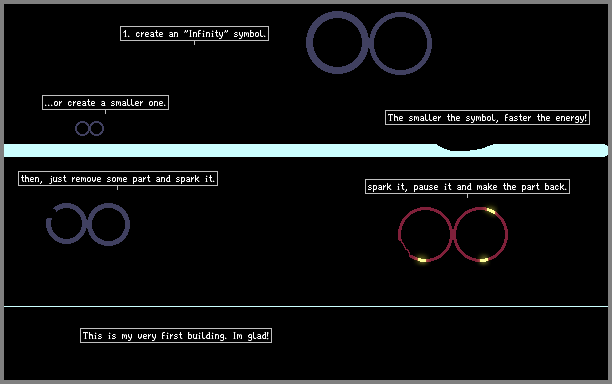Click junction of the two red loops
Screen dimensions: 612x384
pyautogui.click(x=453, y=234)
